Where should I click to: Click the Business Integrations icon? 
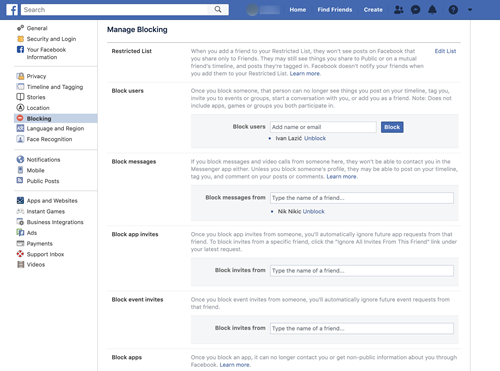[x=20, y=222]
